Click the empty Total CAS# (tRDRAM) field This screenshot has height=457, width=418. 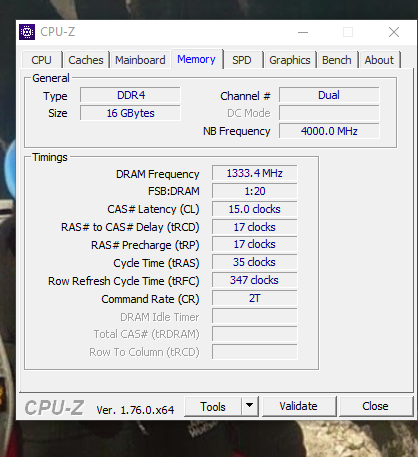[255, 334]
